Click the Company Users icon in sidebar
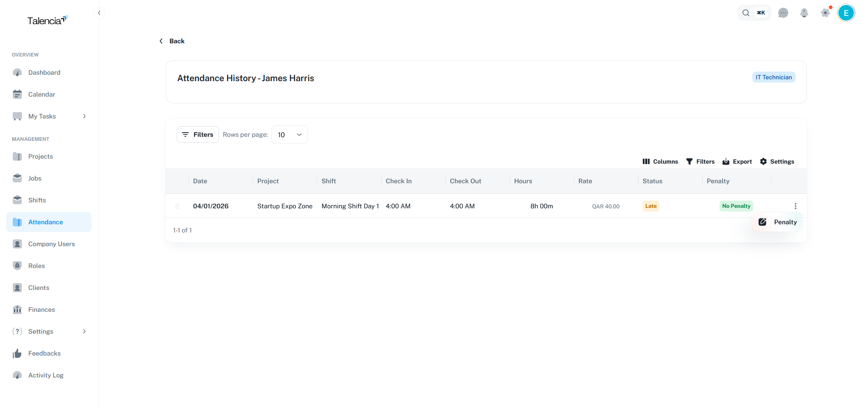Screen dimensions: 868x408 (17, 244)
